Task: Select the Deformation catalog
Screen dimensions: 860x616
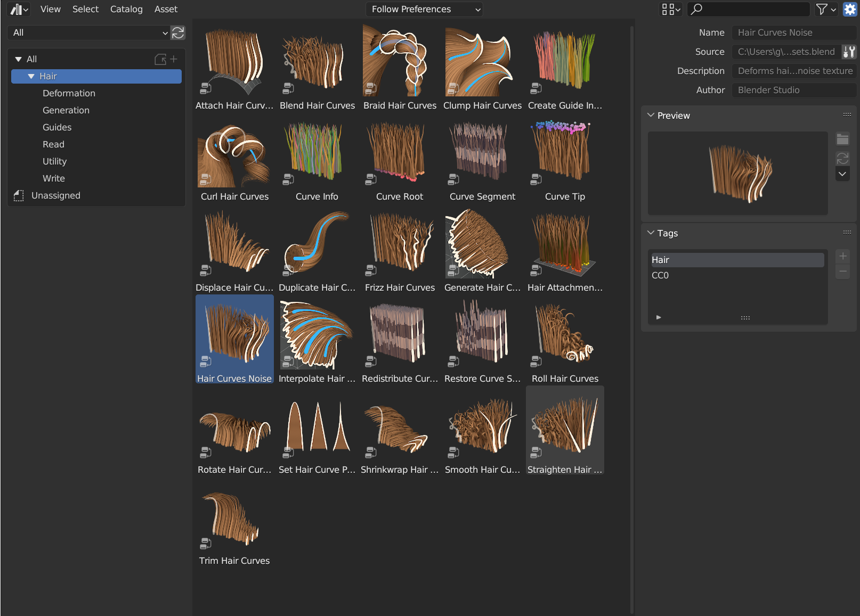Action: 69,93
